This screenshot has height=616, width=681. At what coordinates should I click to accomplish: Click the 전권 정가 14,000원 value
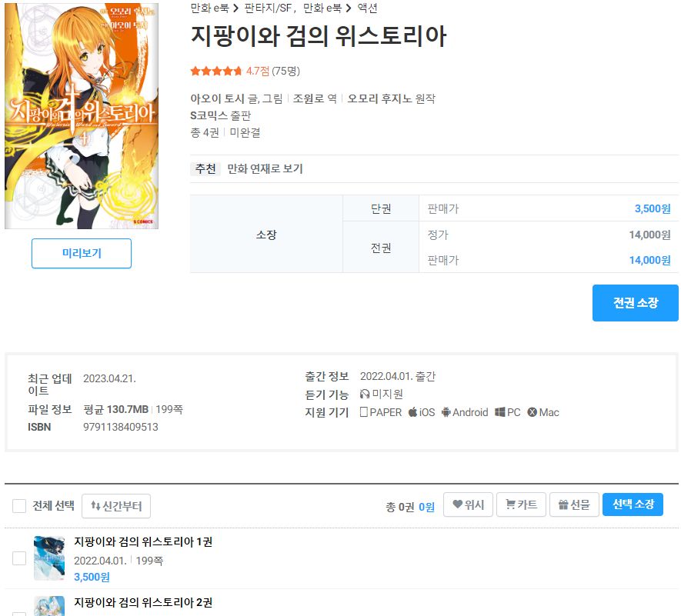[649, 235]
